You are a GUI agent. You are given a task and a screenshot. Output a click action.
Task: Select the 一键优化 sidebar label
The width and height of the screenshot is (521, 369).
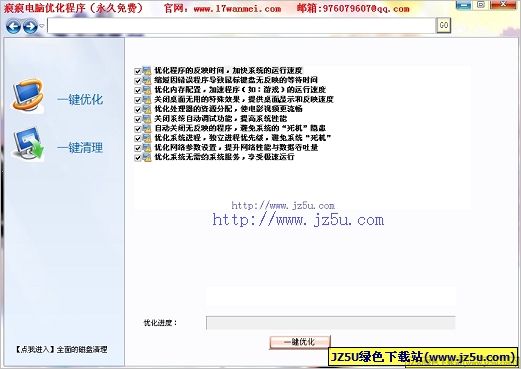(x=80, y=99)
